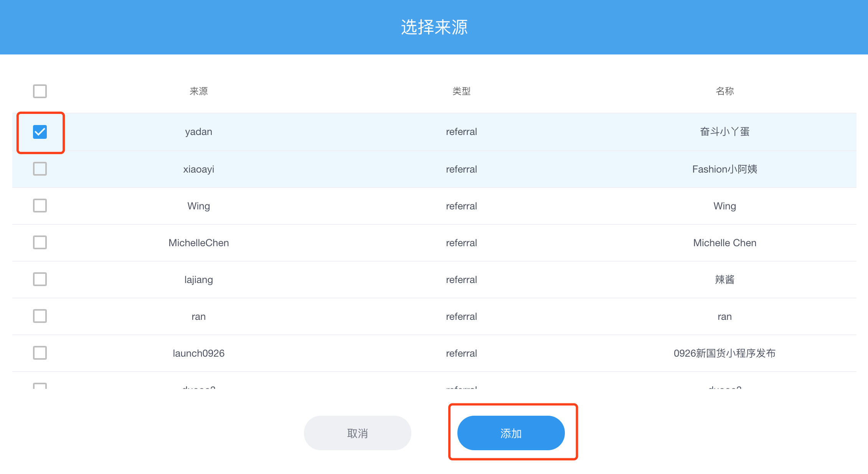Click the launch0926 source cell
The height and width of the screenshot is (474, 868).
[x=199, y=353]
